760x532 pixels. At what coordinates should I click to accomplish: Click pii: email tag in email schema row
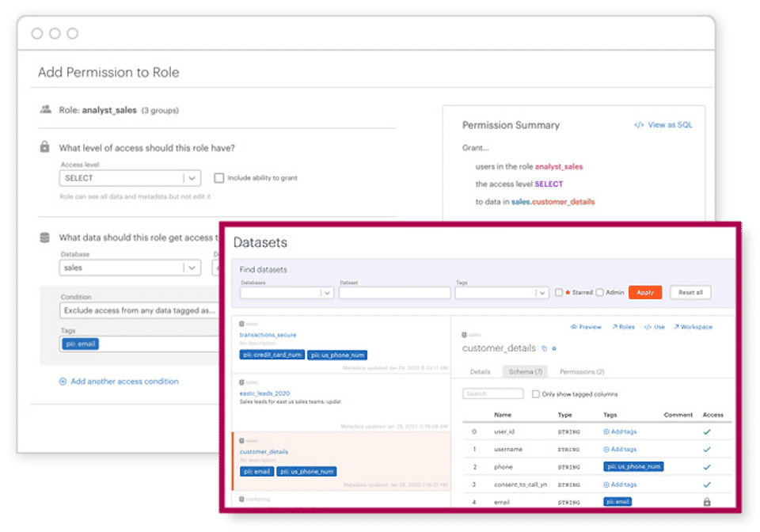tap(617, 502)
